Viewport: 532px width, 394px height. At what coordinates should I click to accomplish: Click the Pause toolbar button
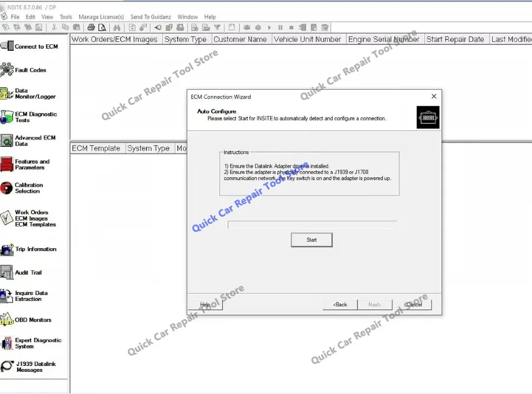280,28
